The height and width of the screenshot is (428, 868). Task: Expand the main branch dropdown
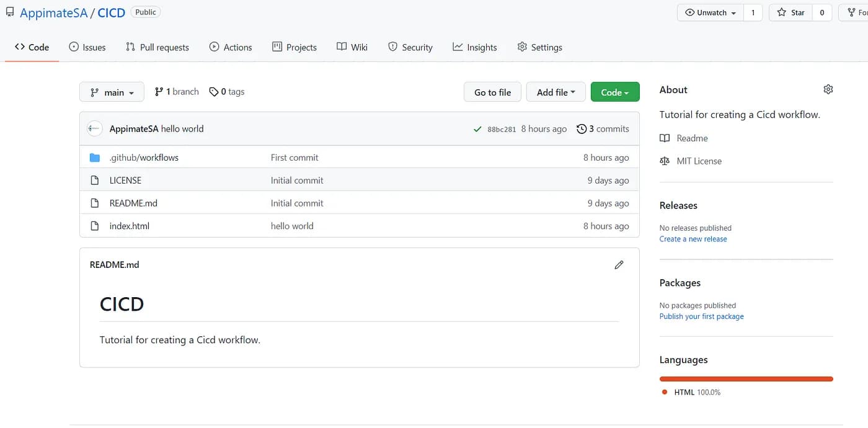[112, 92]
